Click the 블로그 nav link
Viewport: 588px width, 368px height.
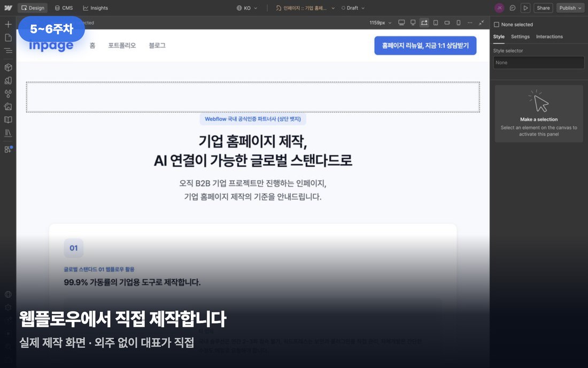click(x=157, y=45)
